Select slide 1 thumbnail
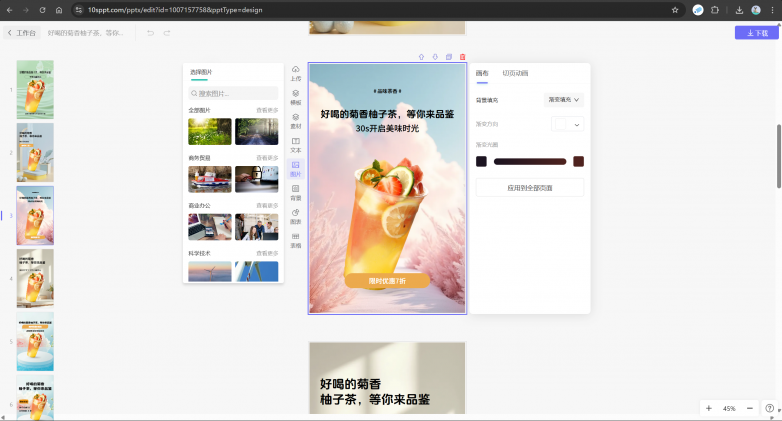Viewport: 782px width, 421px height. 35,90
